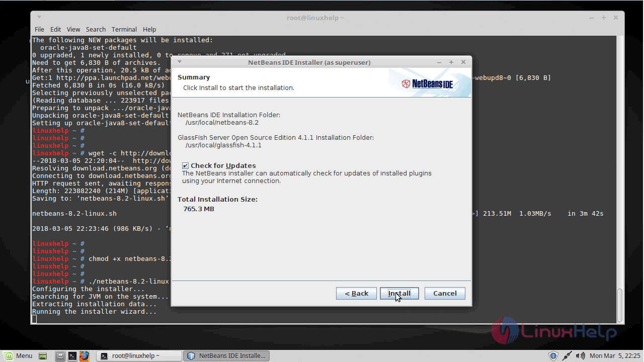The width and height of the screenshot is (644, 362).
Task: Launch Firefox from the panel
Action: click(x=84, y=356)
